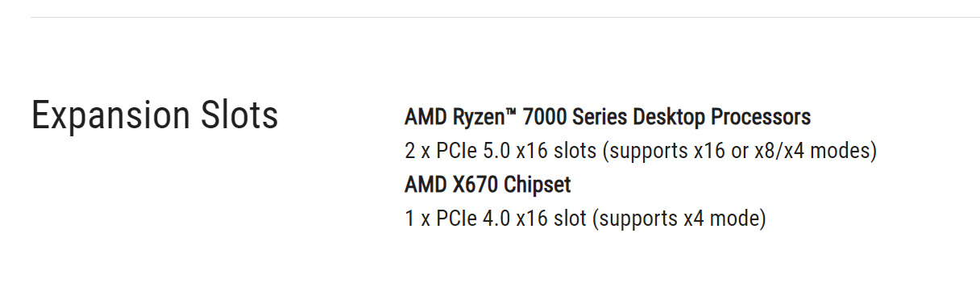Image resolution: width=980 pixels, height=300 pixels.
Task: Click the "X670" model text
Action: 473,185
